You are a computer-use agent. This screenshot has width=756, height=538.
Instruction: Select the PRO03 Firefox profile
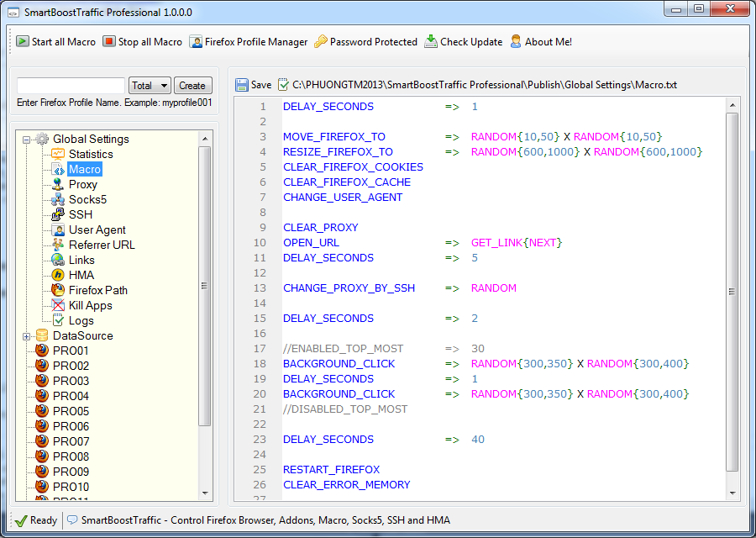pyautogui.click(x=71, y=381)
